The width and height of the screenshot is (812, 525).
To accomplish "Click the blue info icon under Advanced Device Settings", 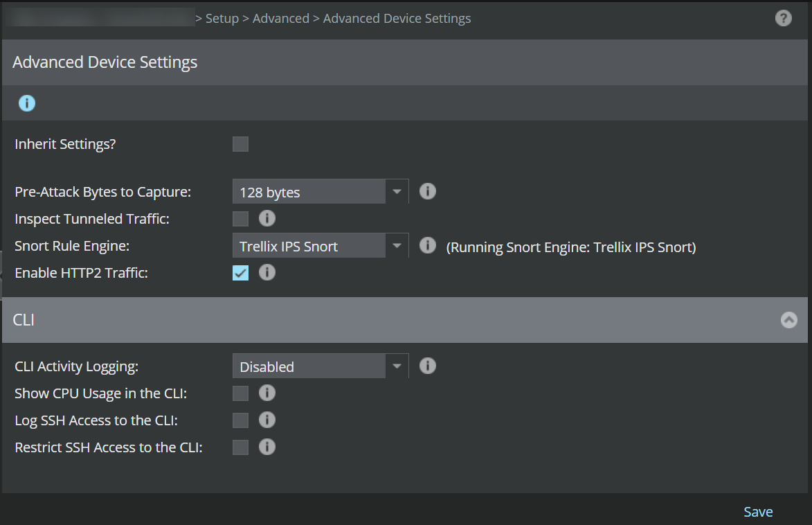I will point(27,103).
